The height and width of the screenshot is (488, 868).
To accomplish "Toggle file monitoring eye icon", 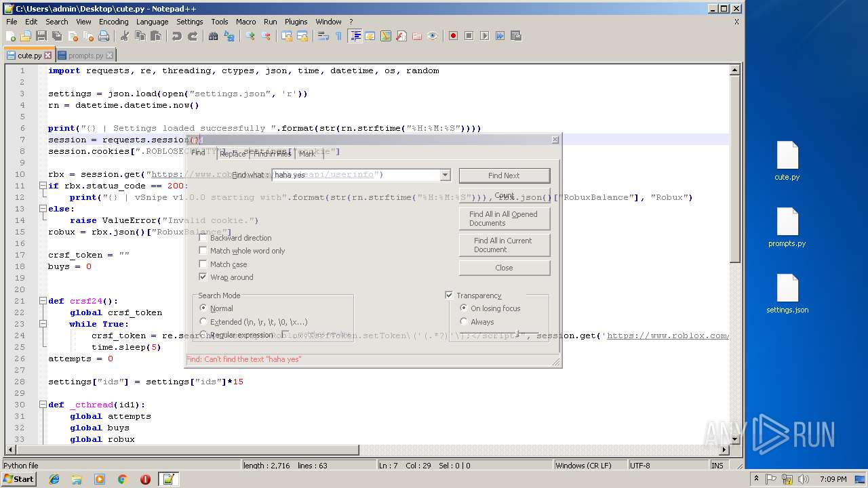I will coord(433,36).
